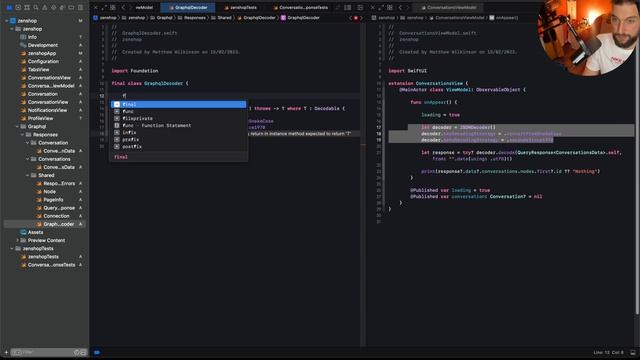Open the Test navigator diamond icon
This screenshot has width=640, height=360.
pyautogui.click(x=53, y=7)
